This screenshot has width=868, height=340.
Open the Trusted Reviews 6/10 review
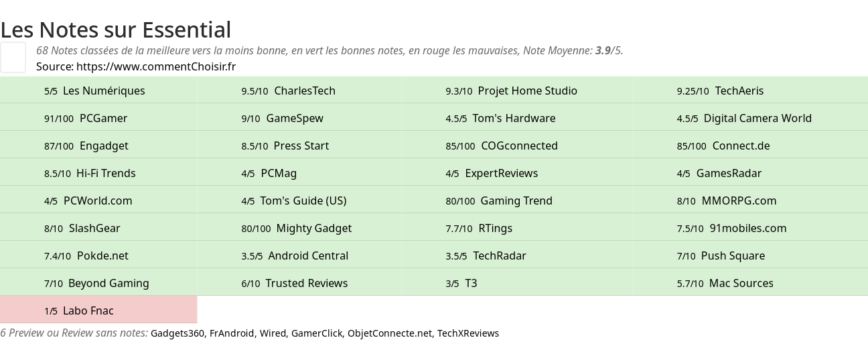coord(299,283)
